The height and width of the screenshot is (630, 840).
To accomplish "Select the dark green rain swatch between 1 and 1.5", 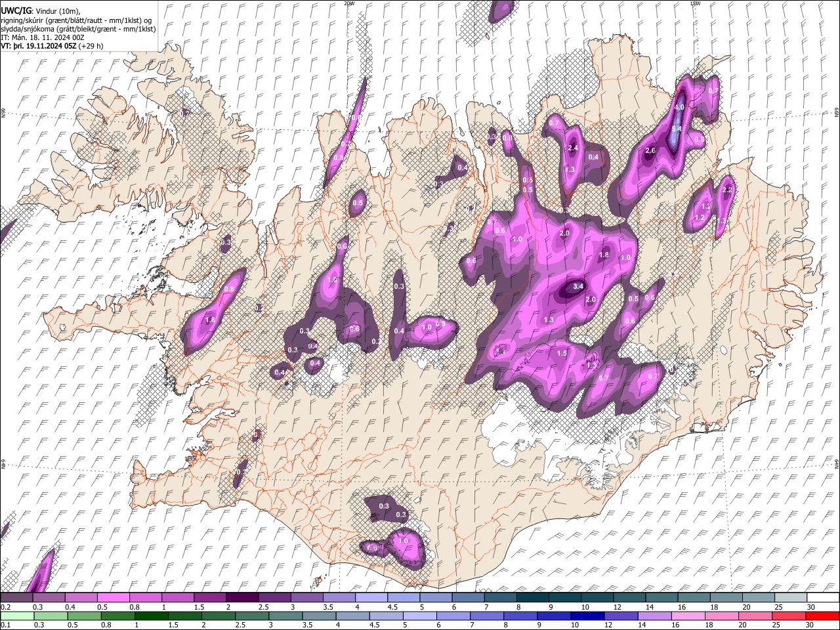I will tap(152, 616).
